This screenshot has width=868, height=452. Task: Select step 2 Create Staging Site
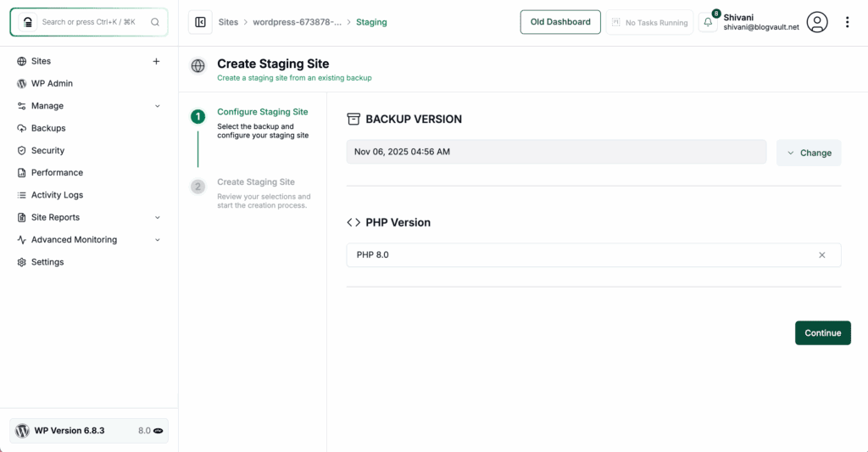[256, 181]
